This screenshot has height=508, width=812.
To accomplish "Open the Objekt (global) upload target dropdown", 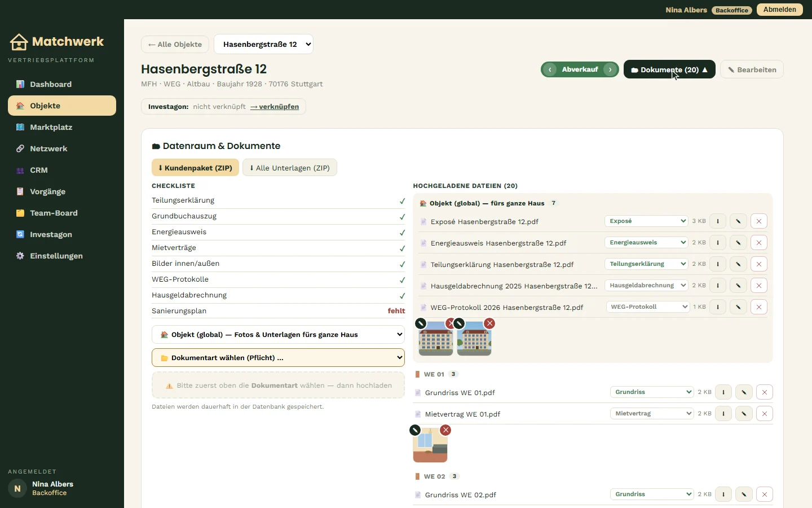I will click(x=278, y=335).
